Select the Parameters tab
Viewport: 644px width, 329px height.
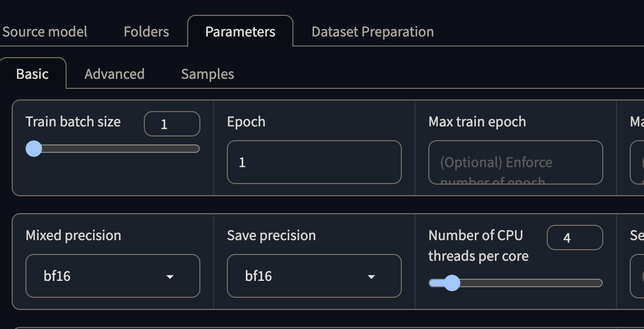(240, 32)
